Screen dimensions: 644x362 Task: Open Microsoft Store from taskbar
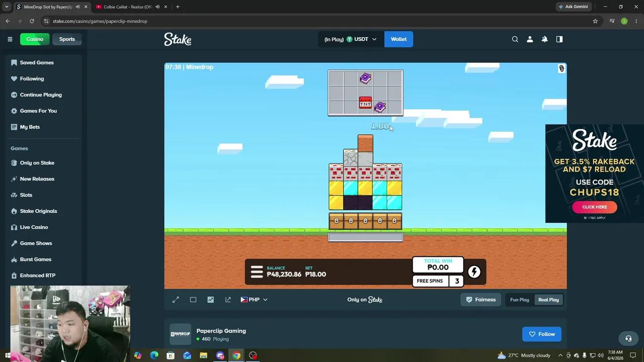click(x=171, y=355)
